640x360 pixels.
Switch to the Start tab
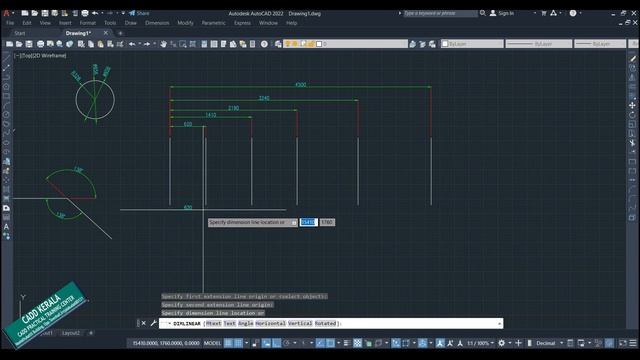tap(20, 33)
